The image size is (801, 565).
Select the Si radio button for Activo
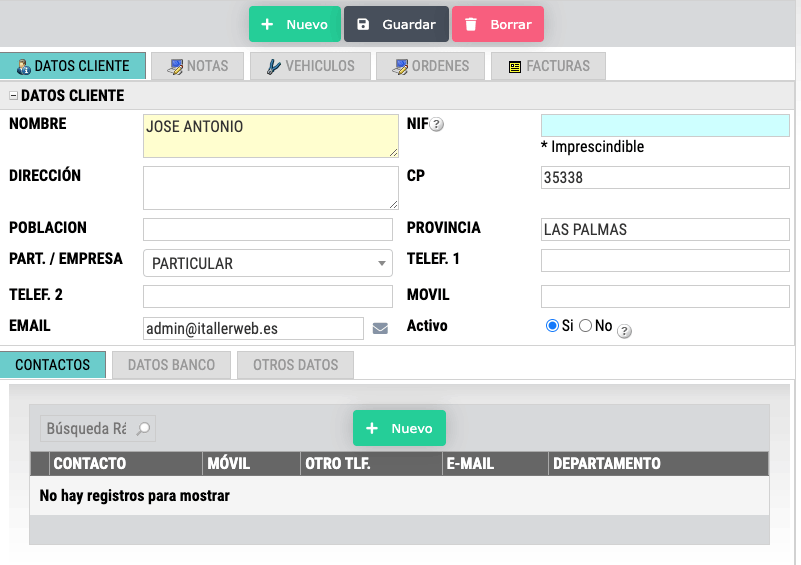552,326
